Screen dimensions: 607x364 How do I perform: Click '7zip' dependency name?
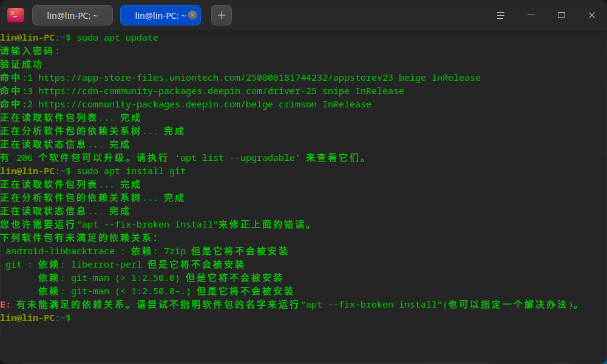point(175,251)
